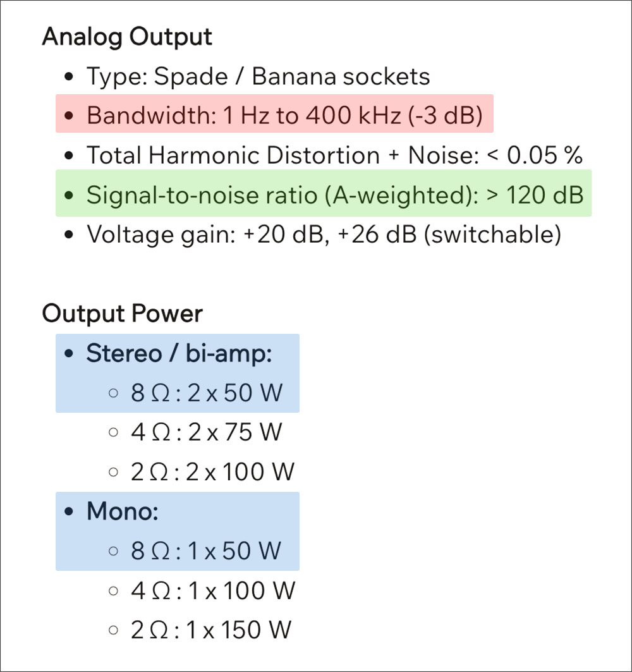Click the blue highlighted Mono label

(123, 511)
